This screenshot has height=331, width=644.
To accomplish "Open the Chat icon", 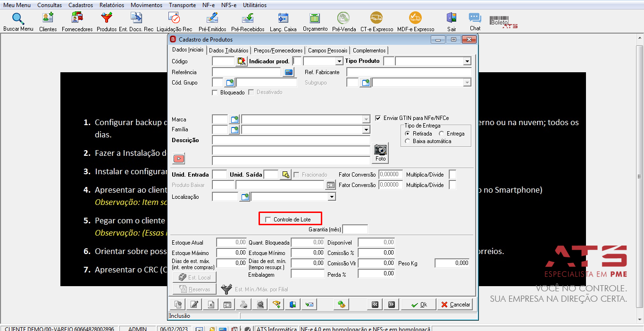I will (475, 22).
